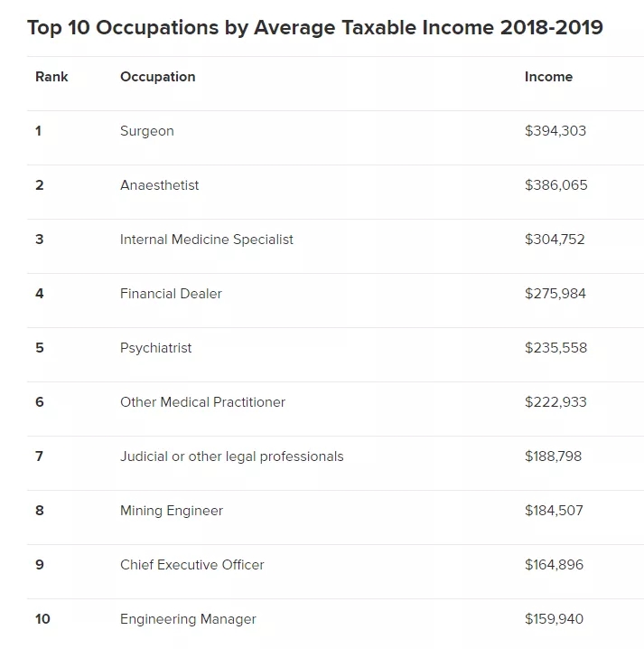Select the $159,940 income figure
This screenshot has width=644, height=649.
(x=554, y=619)
